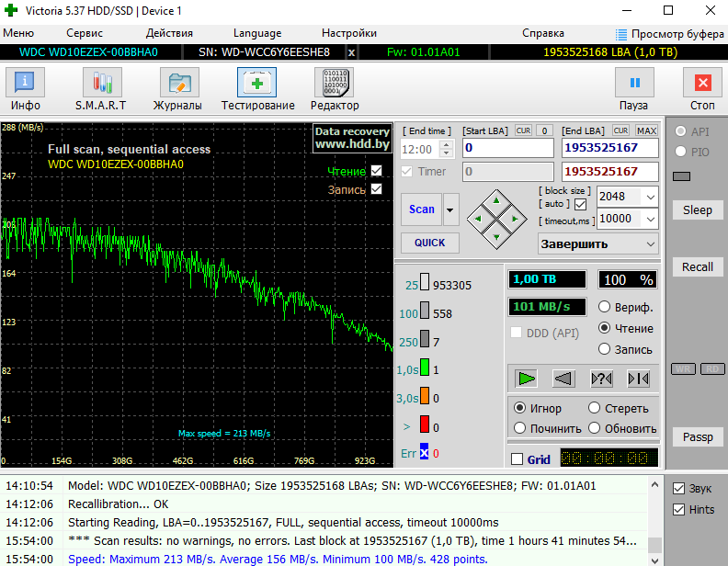This screenshot has height=566, width=728.
Task: Open the Language menu
Action: pos(257,33)
